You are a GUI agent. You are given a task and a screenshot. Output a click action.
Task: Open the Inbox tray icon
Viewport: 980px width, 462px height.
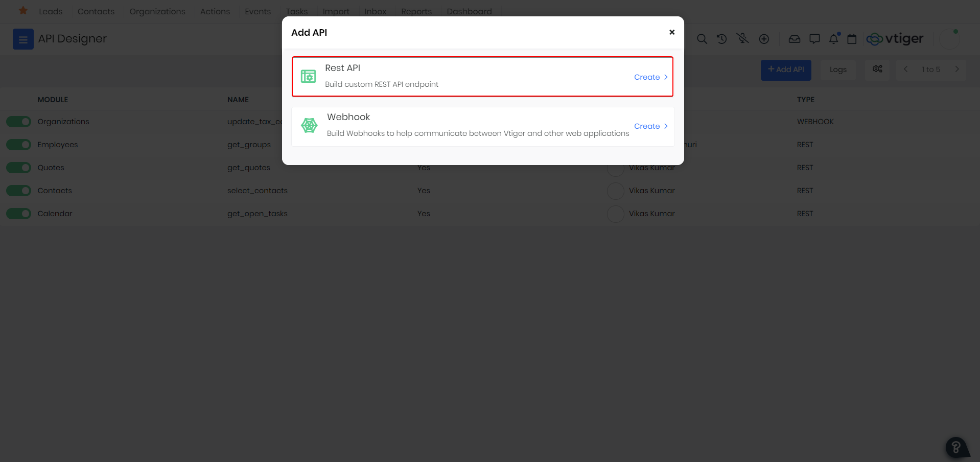coord(795,38)
